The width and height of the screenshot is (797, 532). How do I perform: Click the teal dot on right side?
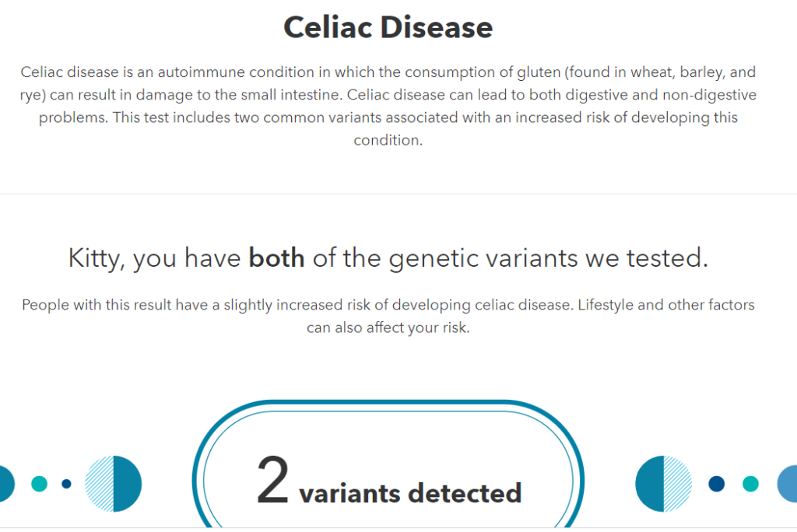[x=750, y=484]
